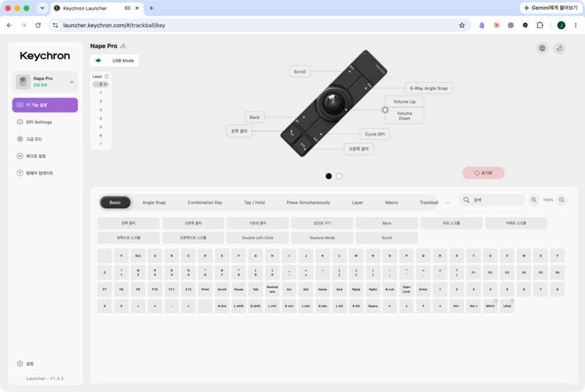This screenshot has width=585, height=392.
Task: Open the Chrome three-dot menu
Action: [x=576, y=25]
